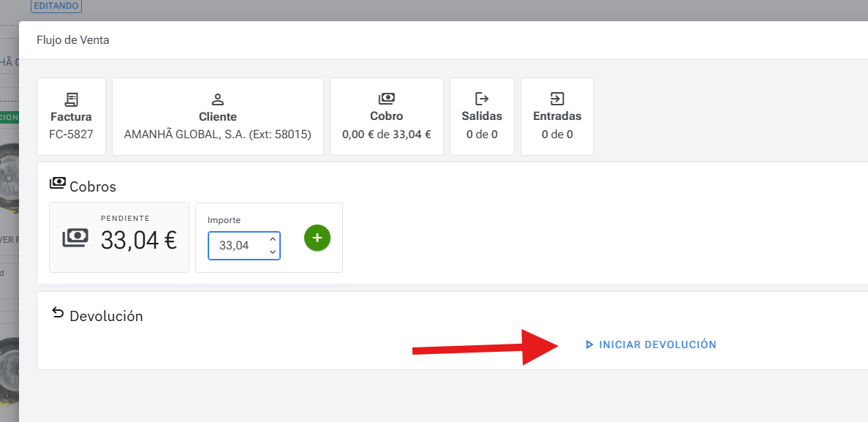Click the undo arrow icon beside Devolución
The height and width of the screenshot is (422, 868).
pyautogui.click(x=57, y=313)
